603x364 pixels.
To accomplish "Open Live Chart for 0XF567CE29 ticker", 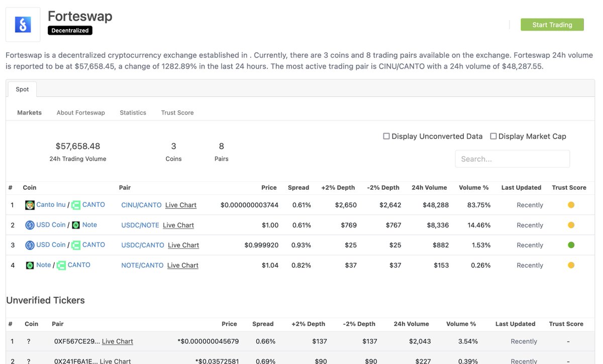I will pyautogui.click(x=118, y=341).
